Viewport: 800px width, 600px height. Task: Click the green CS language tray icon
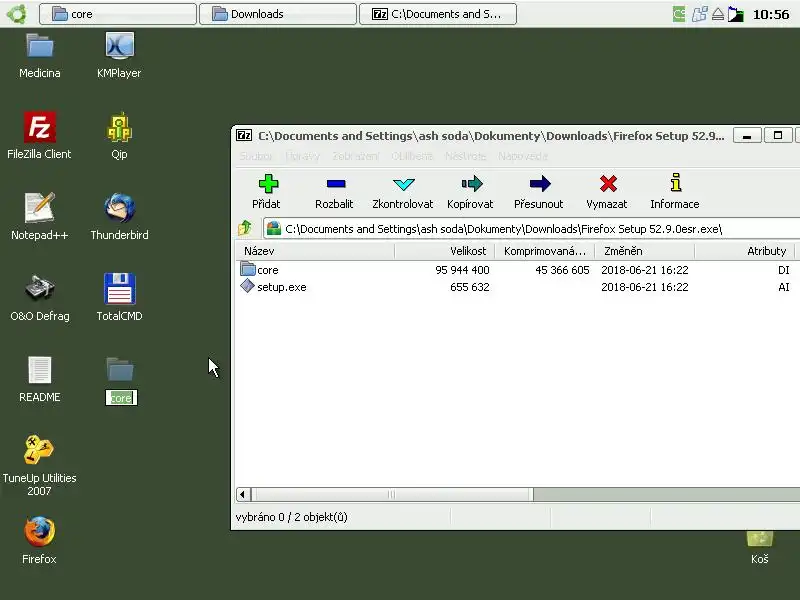coord(679,14)
